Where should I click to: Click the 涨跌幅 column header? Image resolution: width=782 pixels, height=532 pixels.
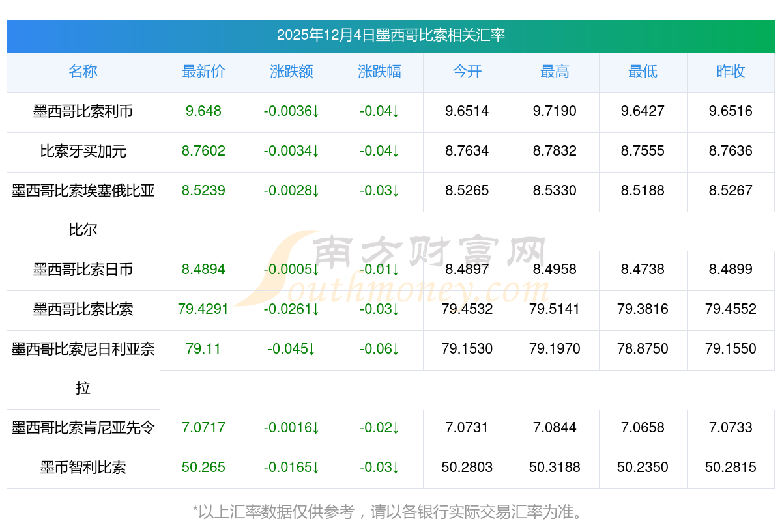379,72
